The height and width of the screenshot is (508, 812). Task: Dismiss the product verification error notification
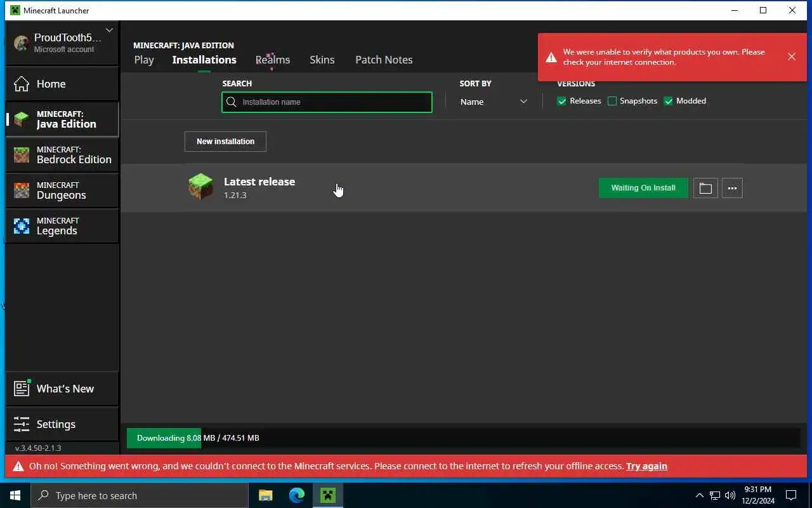[x=792, y=57]
